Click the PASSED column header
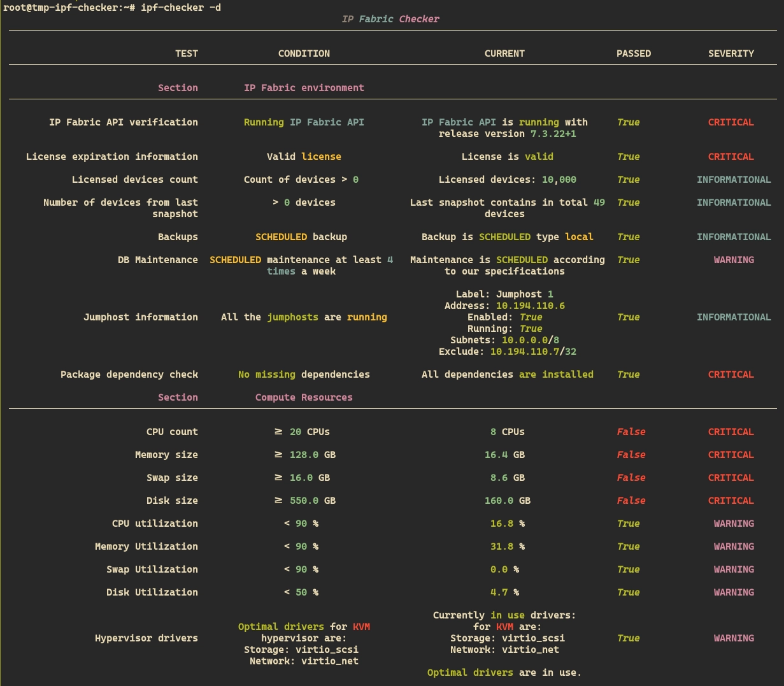Viewport: 784px width, 686px height. click(x=633, y=54)
